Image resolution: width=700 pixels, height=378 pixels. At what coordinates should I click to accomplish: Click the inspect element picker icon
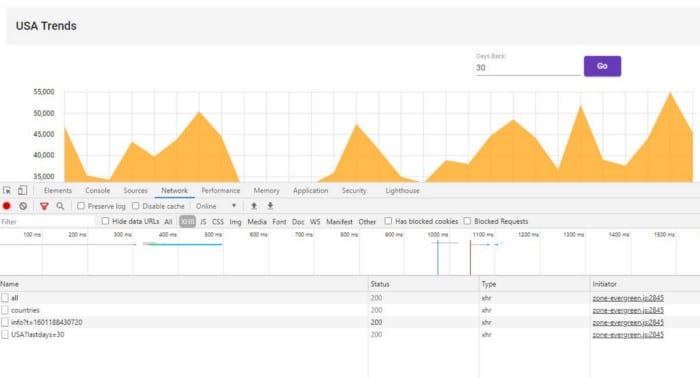click(7, 191)
